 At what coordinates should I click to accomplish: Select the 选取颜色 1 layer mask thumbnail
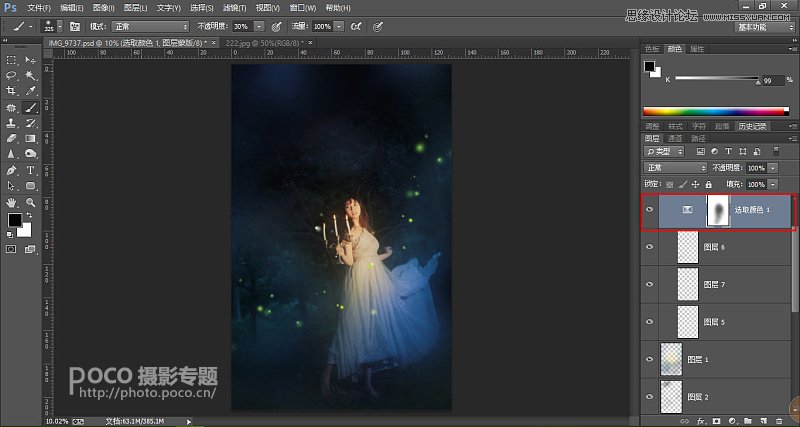click(719, 211)
